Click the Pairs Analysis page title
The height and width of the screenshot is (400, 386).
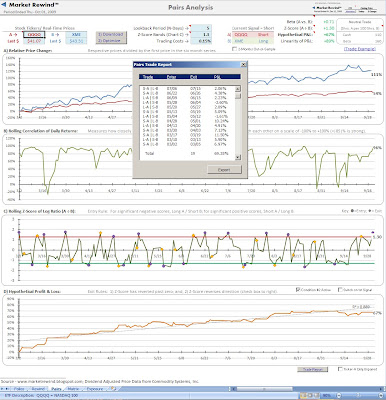coord(190,7)
